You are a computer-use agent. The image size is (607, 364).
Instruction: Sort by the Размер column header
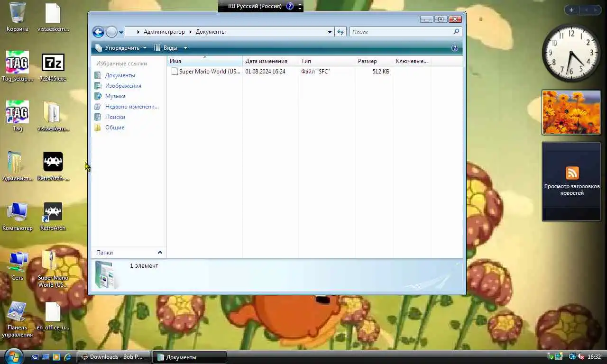(x=374, y=61)
